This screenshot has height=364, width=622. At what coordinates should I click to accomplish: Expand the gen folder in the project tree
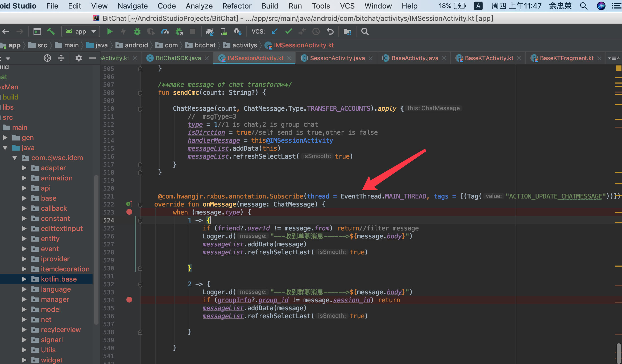(x=6, y=138)
